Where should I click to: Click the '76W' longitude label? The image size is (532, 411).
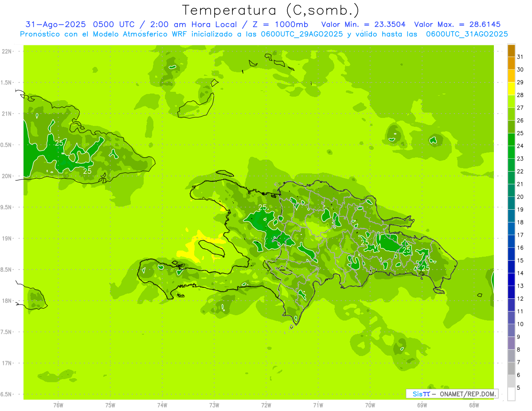click(x=58, y=405)
